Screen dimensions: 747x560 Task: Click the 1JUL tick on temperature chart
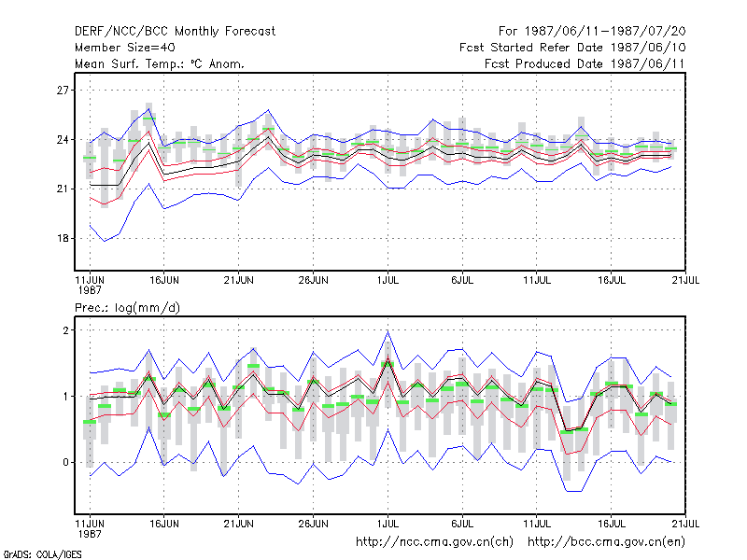[388, 281]
